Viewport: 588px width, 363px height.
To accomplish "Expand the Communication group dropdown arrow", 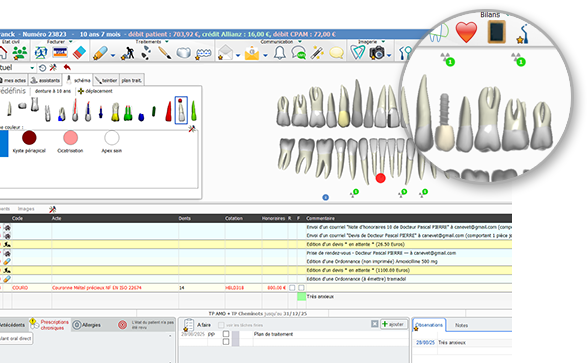I will pos(300,42).
